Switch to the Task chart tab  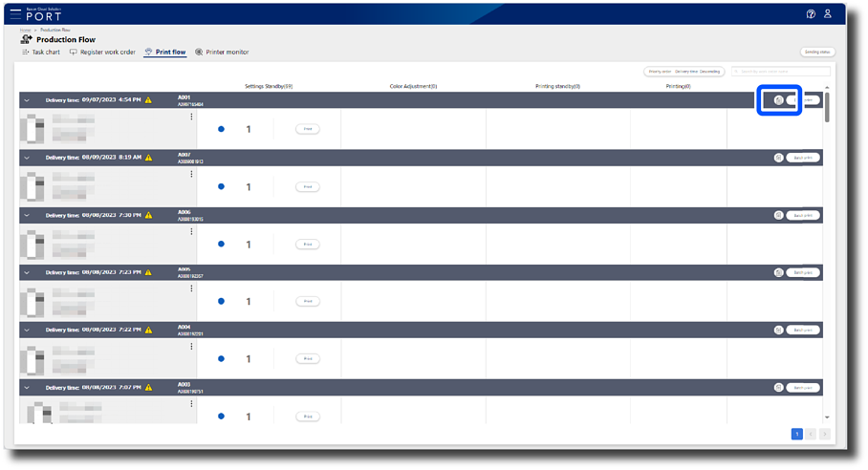[x=40, y=53]
